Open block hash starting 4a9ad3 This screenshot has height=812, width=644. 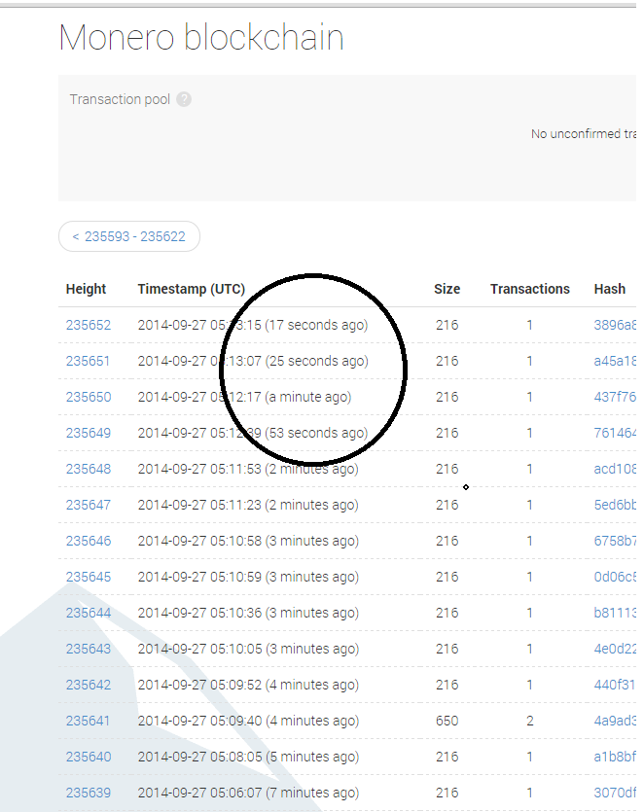click(x=615, y=721)
